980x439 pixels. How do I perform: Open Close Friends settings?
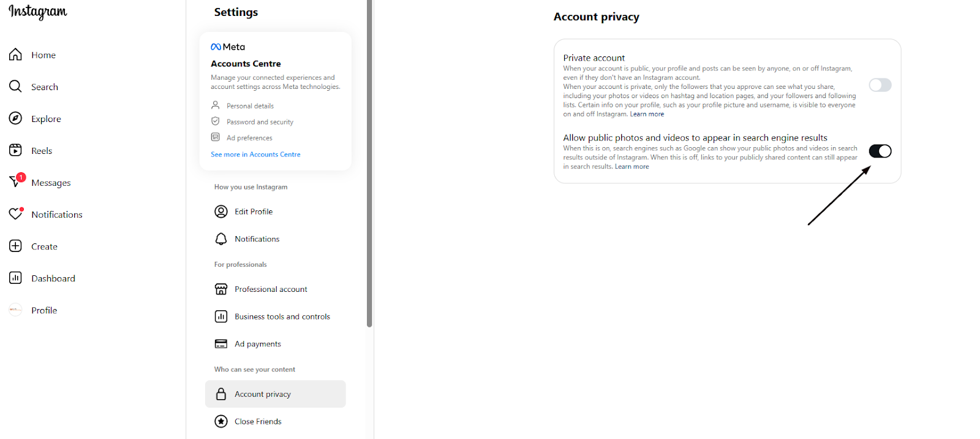pyautogui.click(x=276, y=421)
